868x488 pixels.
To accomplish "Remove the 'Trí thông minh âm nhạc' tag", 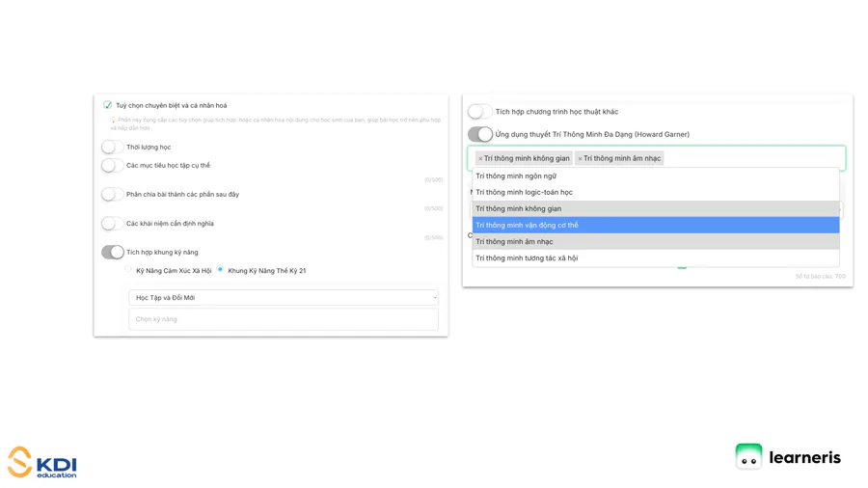I will (x=580, y=158).
